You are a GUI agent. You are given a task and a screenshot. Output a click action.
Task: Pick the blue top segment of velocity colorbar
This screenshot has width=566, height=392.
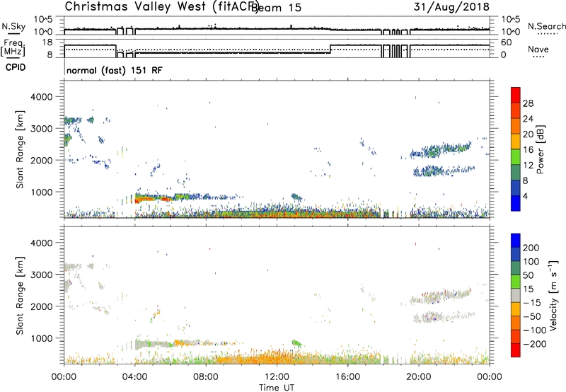[x=516, y=241]
